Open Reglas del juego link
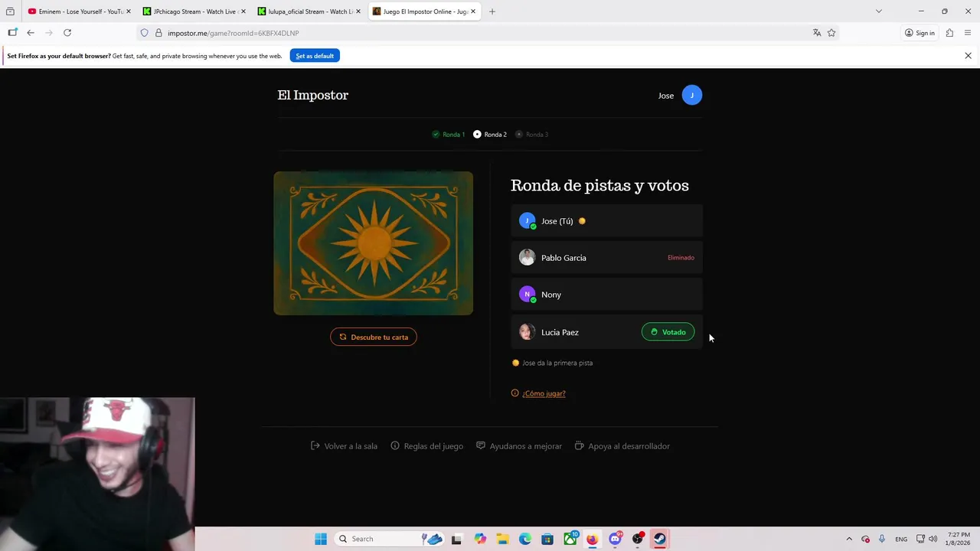Viewport: 980px width, 551px height. (x=426, y=446)
